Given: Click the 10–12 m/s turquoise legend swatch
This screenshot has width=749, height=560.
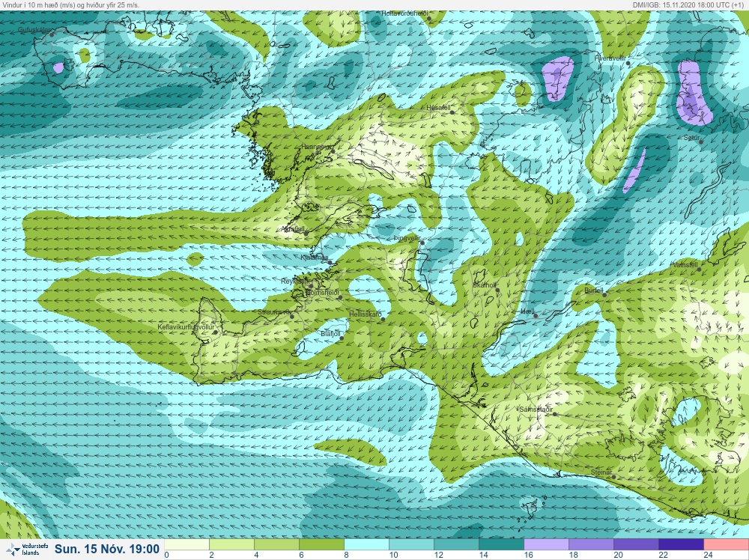Looking at the screenshot, I should [x=411, y=545].
